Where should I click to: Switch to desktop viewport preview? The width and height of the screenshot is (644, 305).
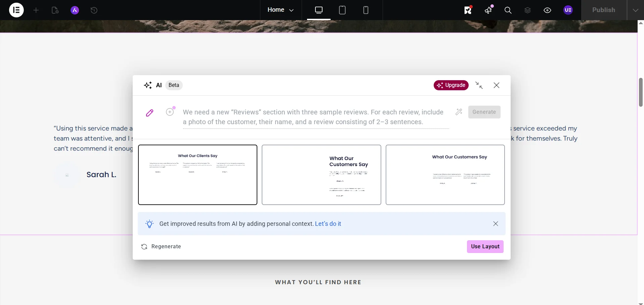pyautogui.click(x=318, y=10)
